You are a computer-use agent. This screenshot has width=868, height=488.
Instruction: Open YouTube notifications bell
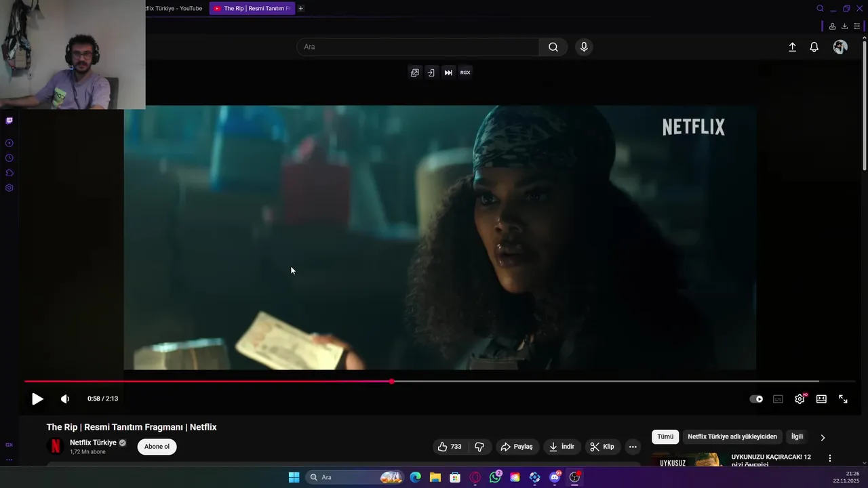pos(814,47)
